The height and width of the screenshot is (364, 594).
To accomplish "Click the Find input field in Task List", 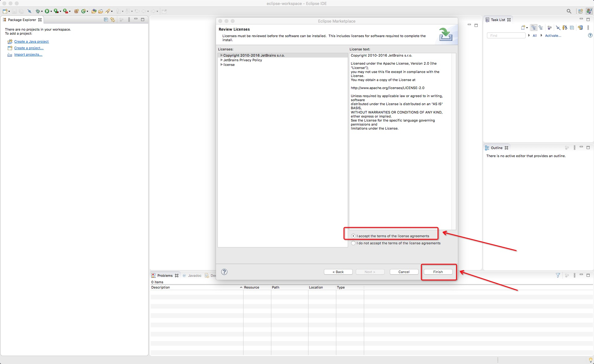I will 506,36.
